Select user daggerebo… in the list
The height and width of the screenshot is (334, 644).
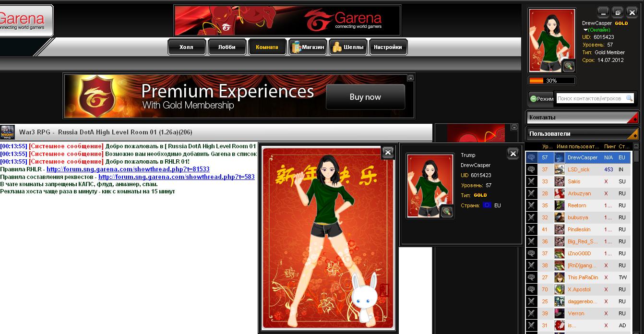coord(579,301)
